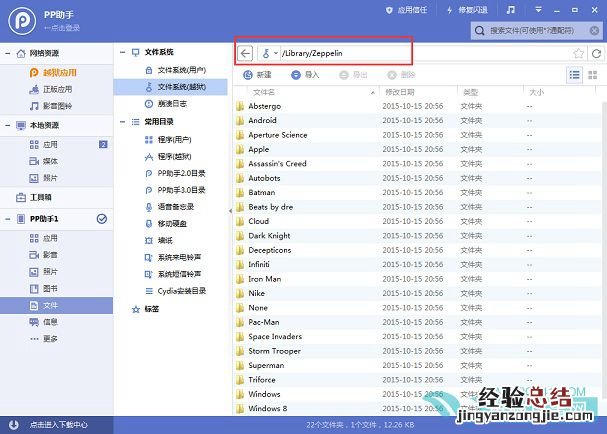Click the PP助手 logo icon

click(22, 21)
